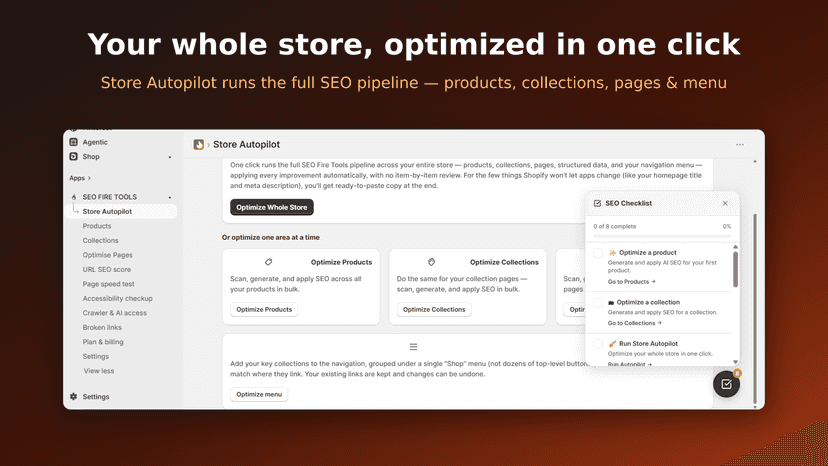Click the "0 of 8 complete" text

[615, 226]
